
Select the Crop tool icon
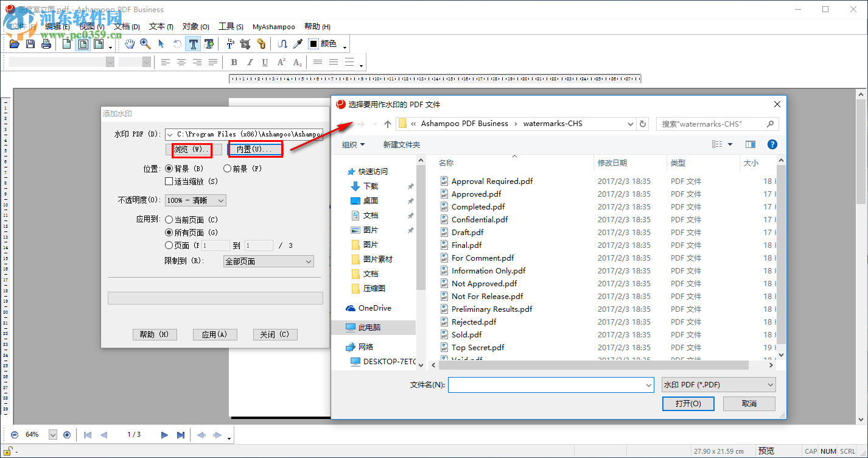pos(245,44)
